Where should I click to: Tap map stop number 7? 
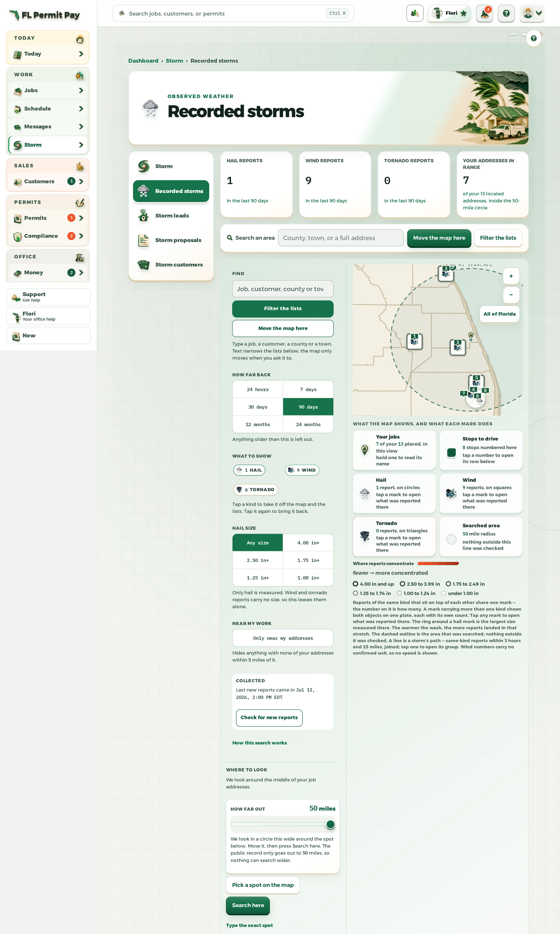463,393
